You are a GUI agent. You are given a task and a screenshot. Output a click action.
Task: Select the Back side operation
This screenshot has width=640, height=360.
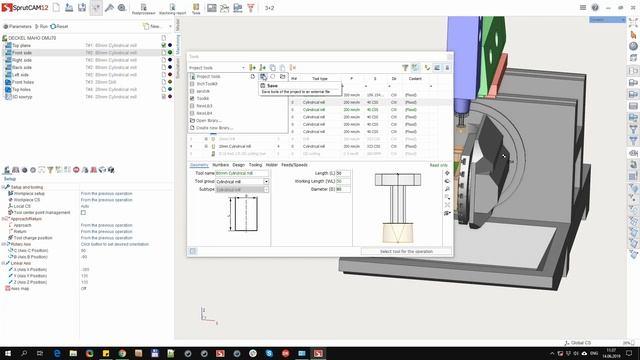coord(22,67)
